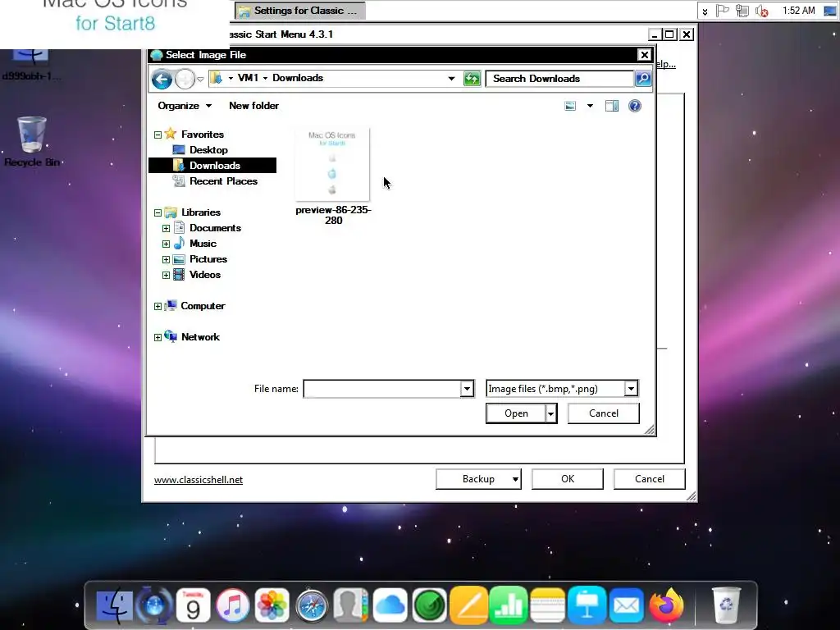Click the Action Center flag tray icon
This screenshot has height=630, width=840.
723,10
